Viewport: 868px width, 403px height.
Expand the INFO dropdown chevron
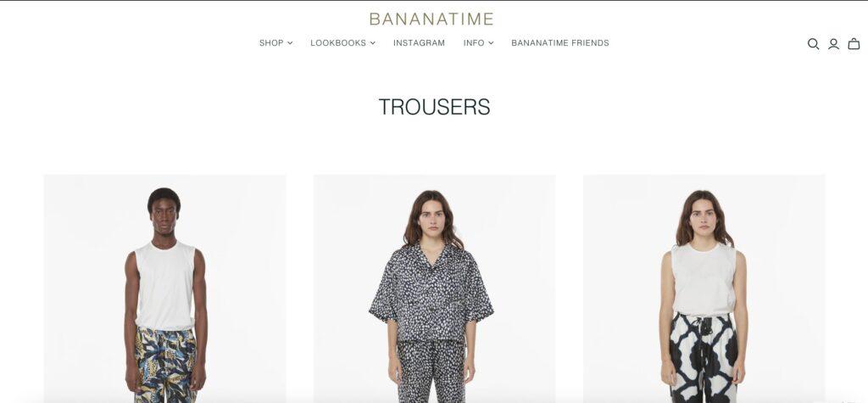click(x=491, y=43)
